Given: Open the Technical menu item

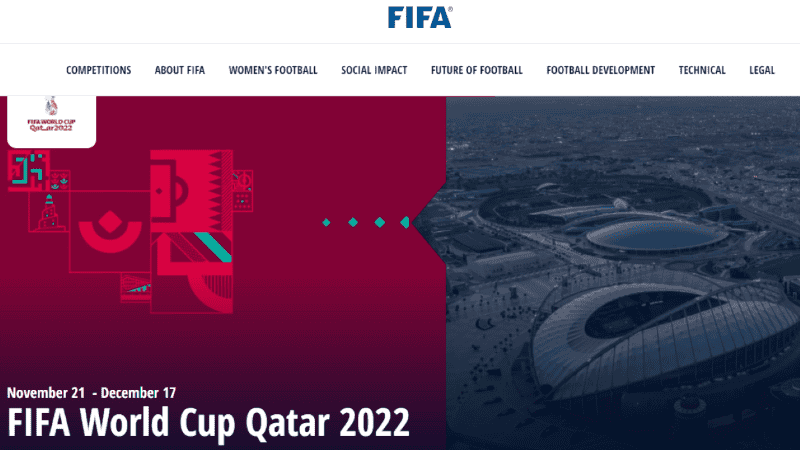Looking at the screenshot, I should [x=702, y=70].
